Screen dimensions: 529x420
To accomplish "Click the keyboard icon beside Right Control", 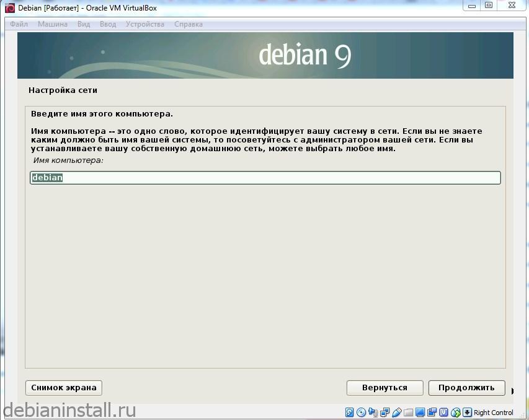I will (x=467, y=413).
